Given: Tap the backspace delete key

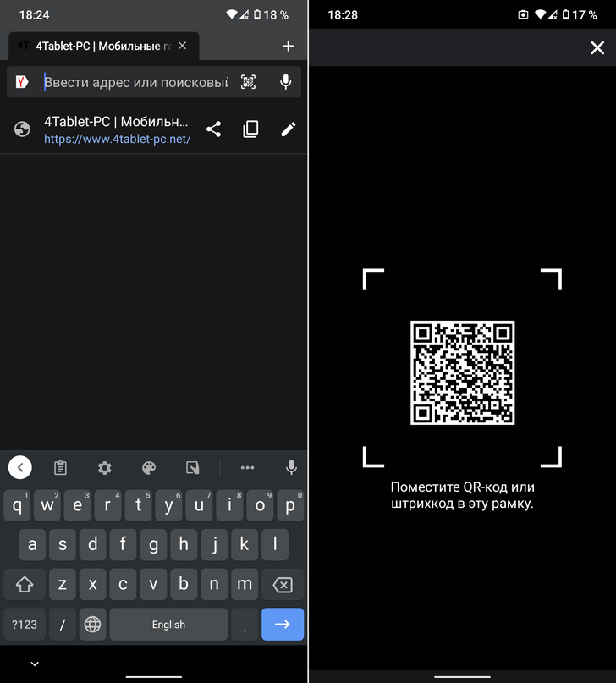Looking at the screenshot, I should point(283,584).
